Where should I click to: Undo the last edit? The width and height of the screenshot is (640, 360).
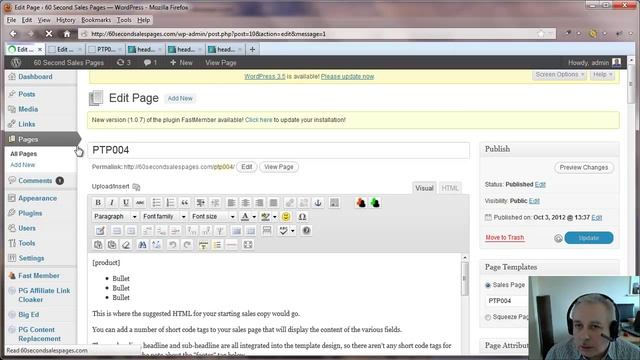coord(173,245)
